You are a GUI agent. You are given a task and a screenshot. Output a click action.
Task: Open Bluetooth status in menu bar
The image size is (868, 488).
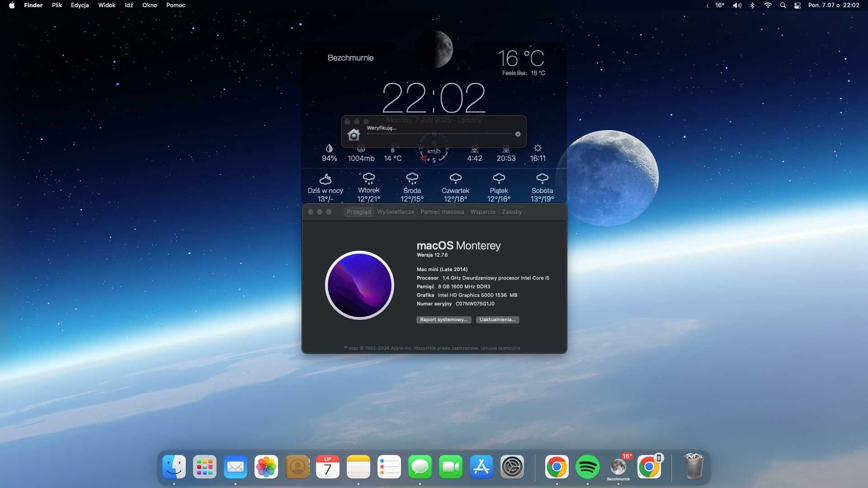pyautogui.click(x=752, y=5)
